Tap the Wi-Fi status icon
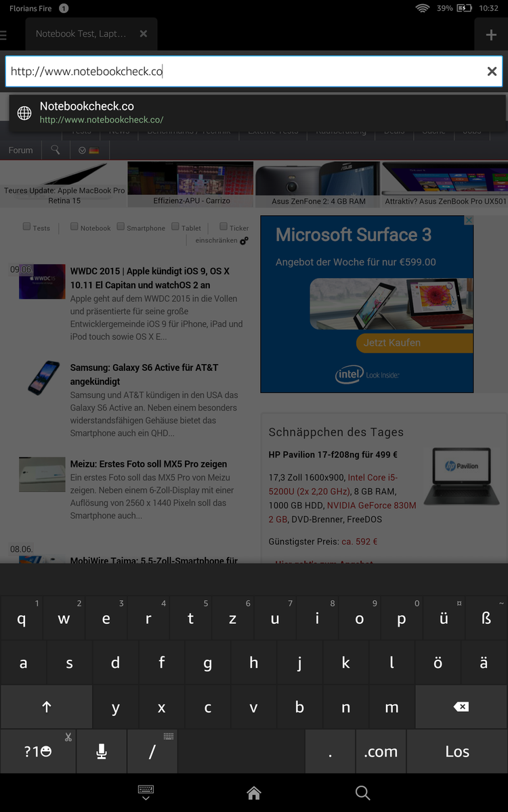The image size is (508, 812). point(423,8)
